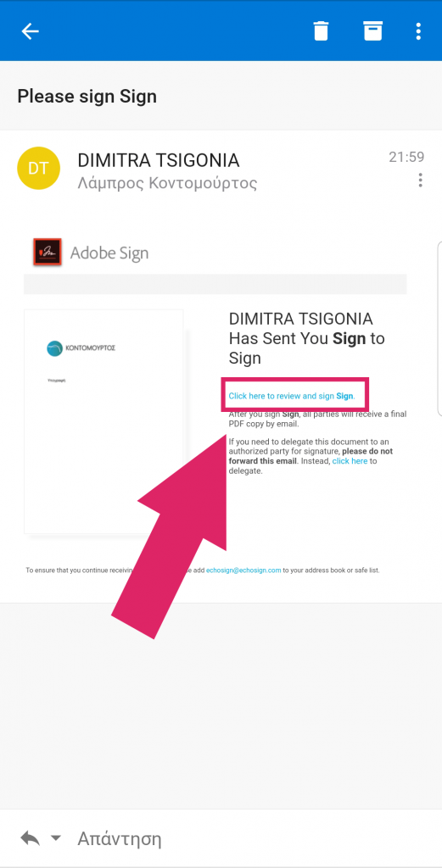Tap the Adobe Sign logo icon
442x868 pixels.
click(47, 252)
